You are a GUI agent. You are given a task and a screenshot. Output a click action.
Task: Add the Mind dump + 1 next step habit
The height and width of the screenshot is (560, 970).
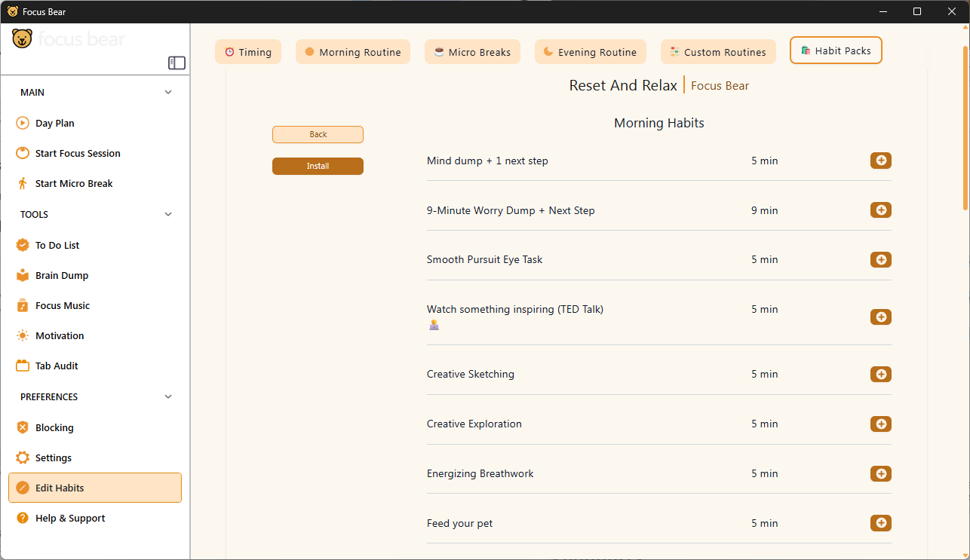click(880, 161)
